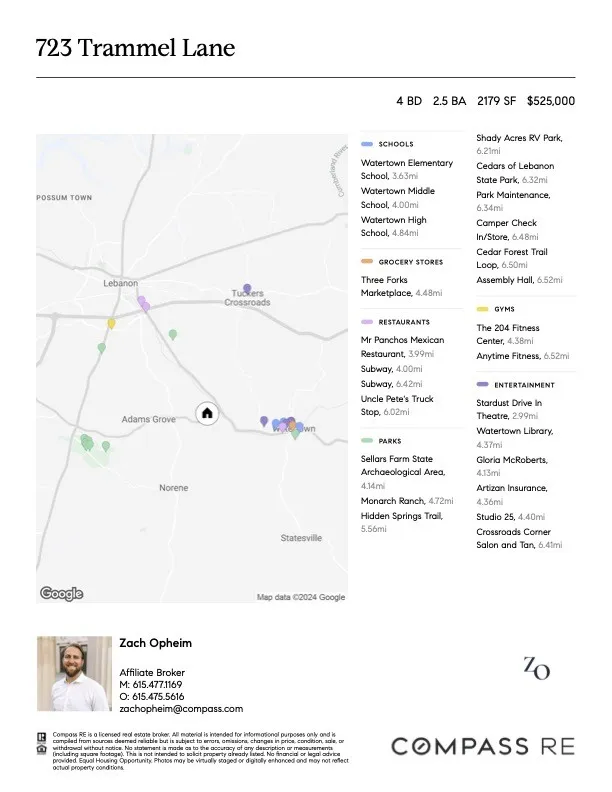This screenshot has height=792, width=612.
Task: Click the home marker on the map
Action: click(x=207, y=412)
